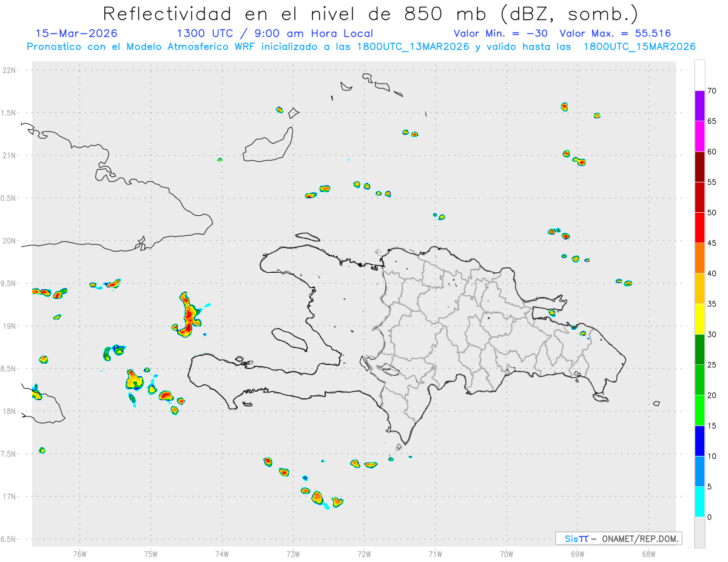Click the '25' value on the color scale

tap(712, 365)
